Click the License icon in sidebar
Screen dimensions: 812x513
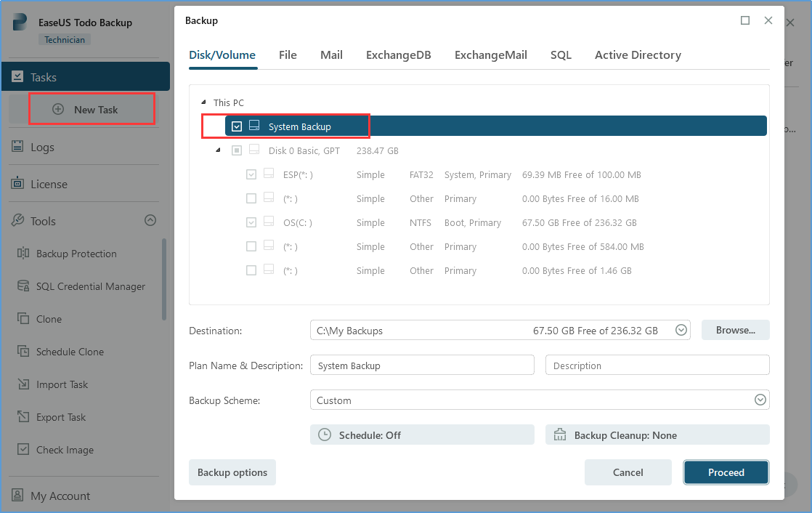[17, 184]
